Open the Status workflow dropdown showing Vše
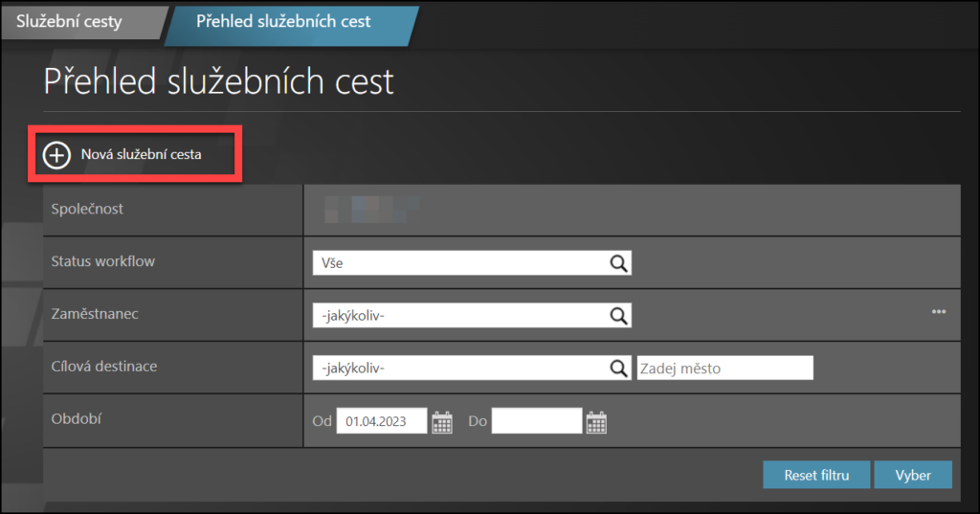 coord(459,263)
